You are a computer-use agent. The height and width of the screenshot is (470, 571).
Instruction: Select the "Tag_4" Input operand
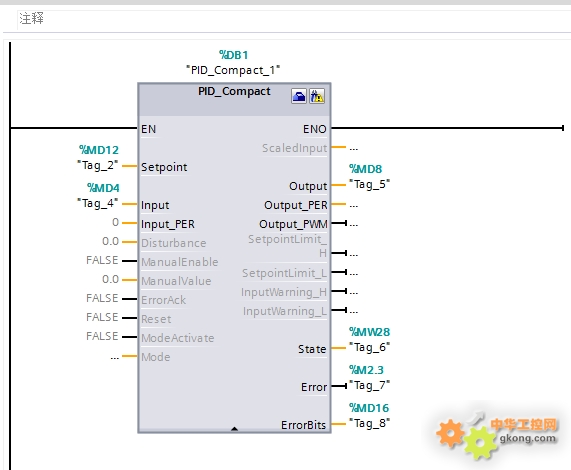pyautogui.click(x=98, y=203)
